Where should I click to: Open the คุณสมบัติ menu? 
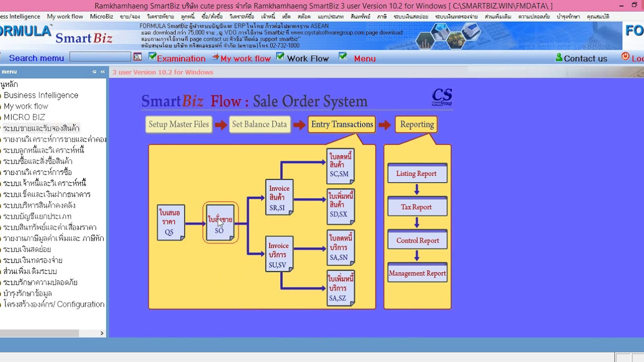pos(598,17)
